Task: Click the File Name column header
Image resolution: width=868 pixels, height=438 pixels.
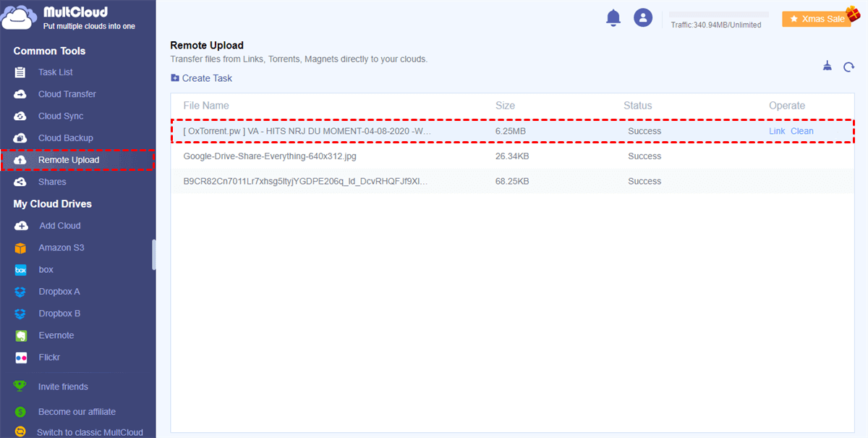Action: [206, 106]
